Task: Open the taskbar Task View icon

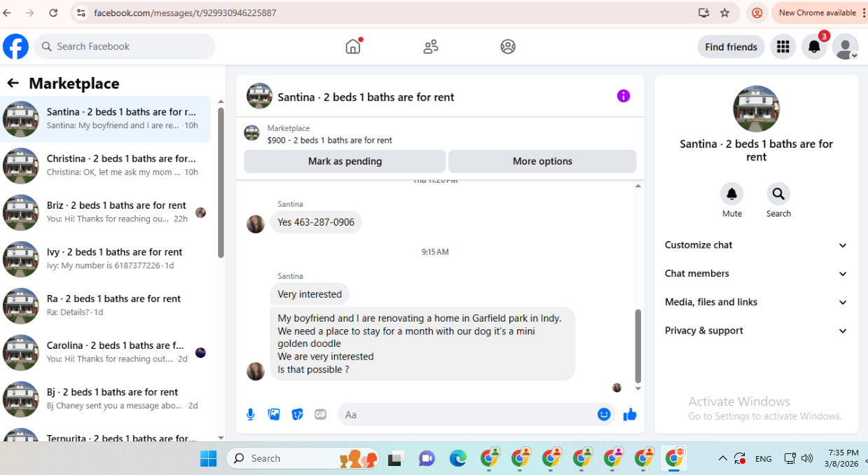Action: click(395, 459)
